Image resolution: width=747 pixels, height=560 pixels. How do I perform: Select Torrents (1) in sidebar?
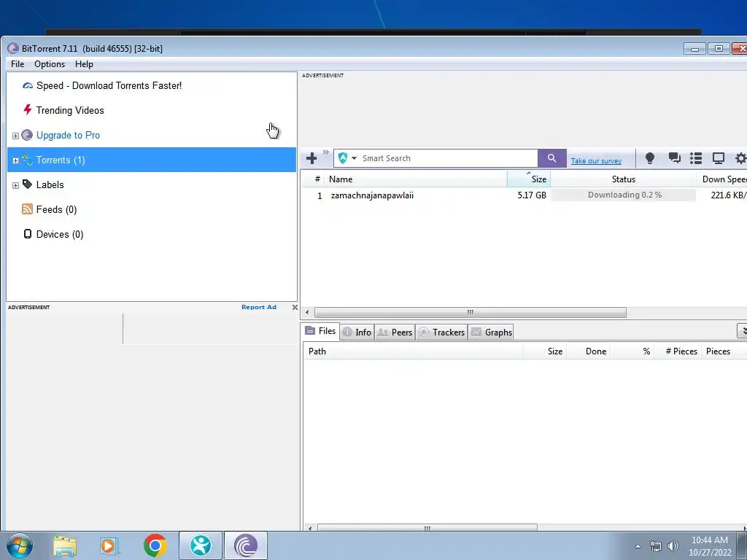point(152,160)
